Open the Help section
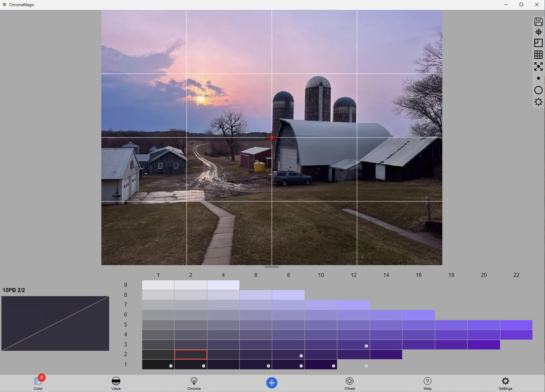 427,383
